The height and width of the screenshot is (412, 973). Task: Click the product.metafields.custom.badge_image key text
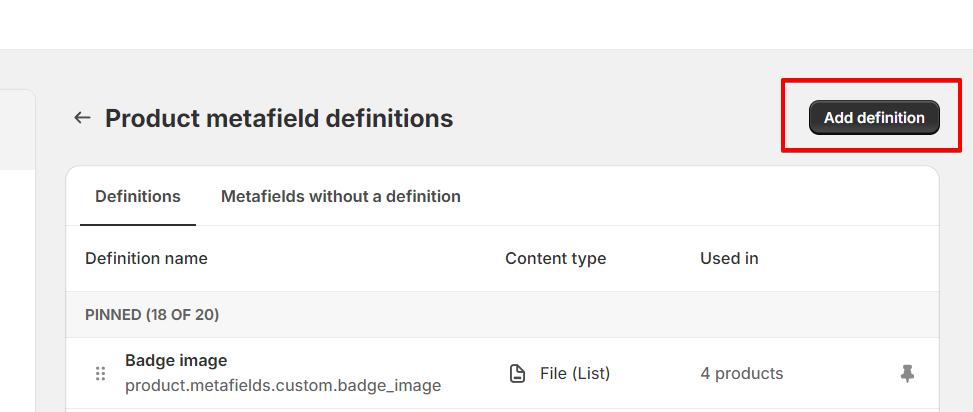click(283, 385)
